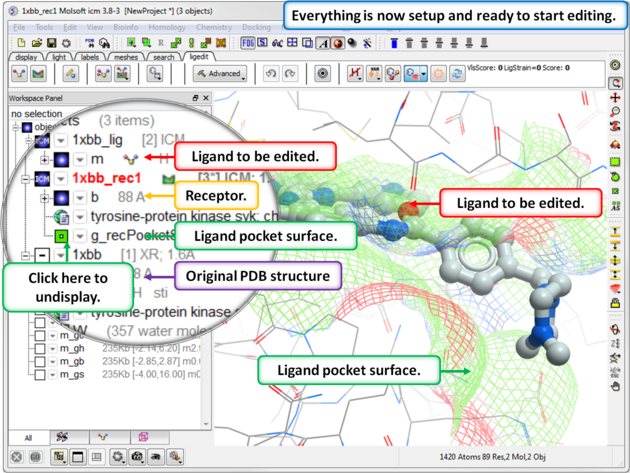
Task: Click the Redo arrow in ligedit toolbar
Action: click(290, 74)
